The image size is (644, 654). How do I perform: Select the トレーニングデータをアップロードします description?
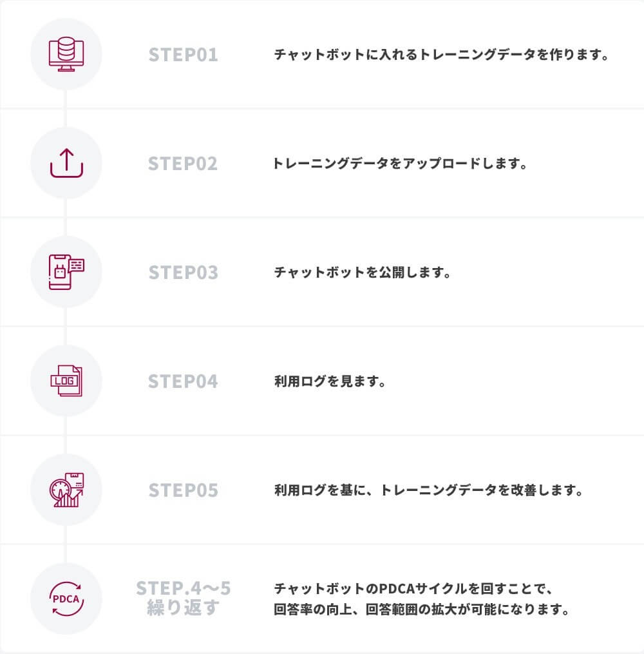click(x=399, y=164)
